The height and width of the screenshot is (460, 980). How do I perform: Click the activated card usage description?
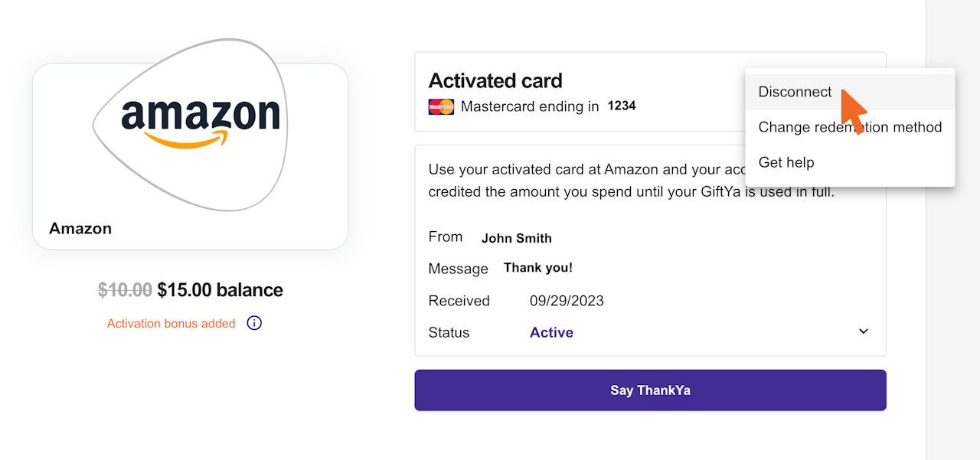(582, 181)
